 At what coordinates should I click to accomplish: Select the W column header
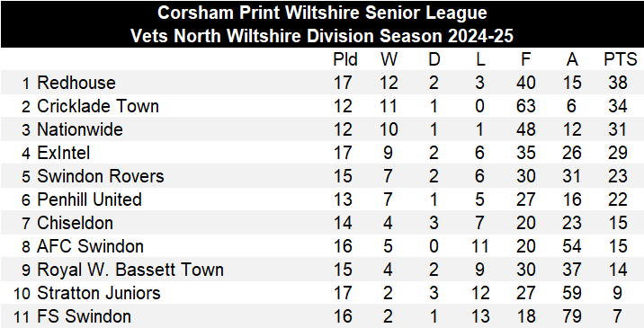(x=389, y=59)
